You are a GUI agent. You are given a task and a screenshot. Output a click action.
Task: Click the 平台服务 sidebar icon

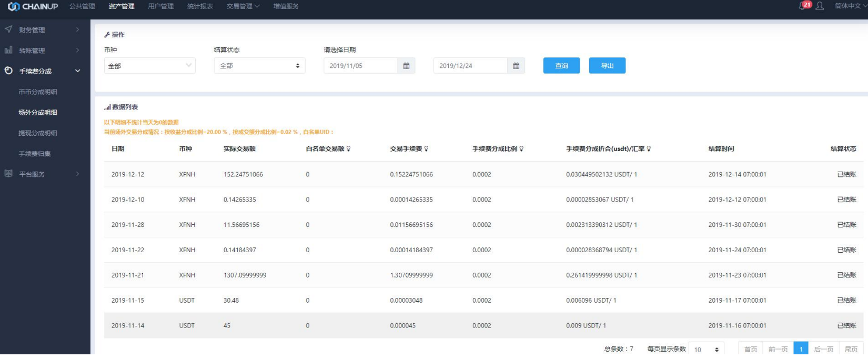click(8, 174)
